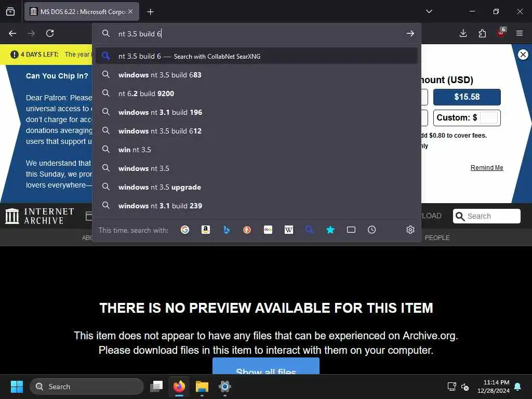Select suggestion windows nt 3.5 build 683

pyautogui.click(x=257, y=75)
